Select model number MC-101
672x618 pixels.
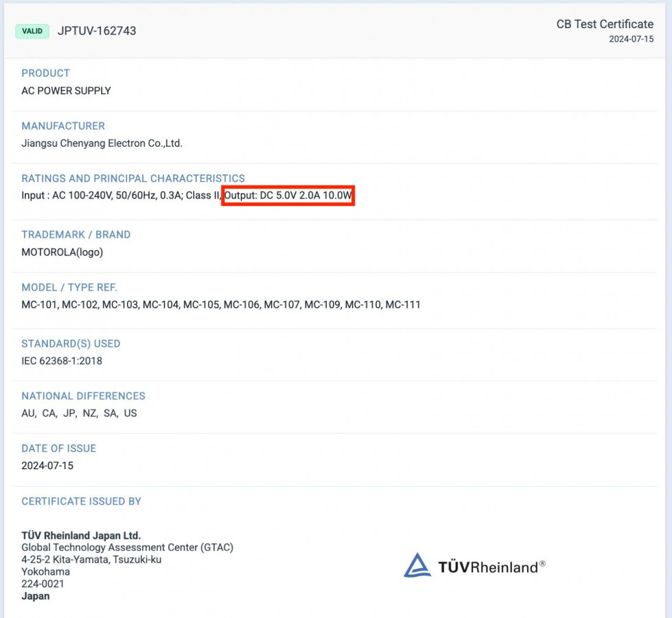39,304
